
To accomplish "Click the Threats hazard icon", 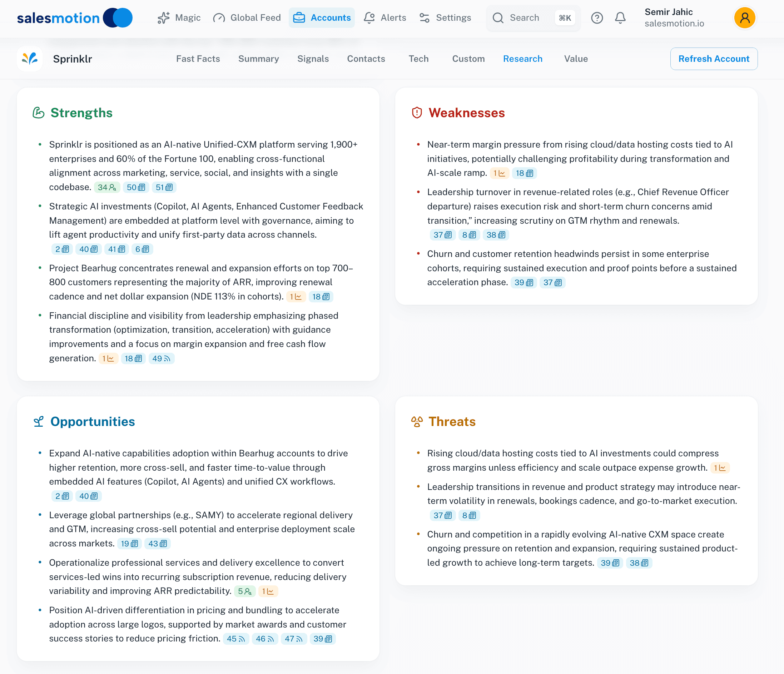I will click(417, 421).
